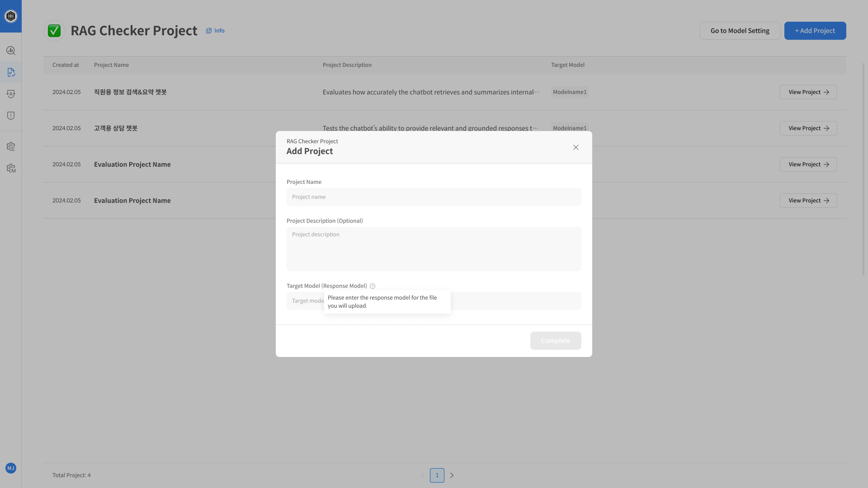
Task: Open the document checker sidebar icon
Action: (x=11, y=72)
